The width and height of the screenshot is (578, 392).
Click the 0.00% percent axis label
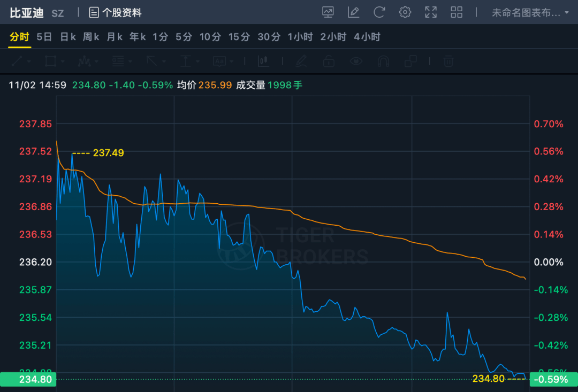(x=549, y=262)
